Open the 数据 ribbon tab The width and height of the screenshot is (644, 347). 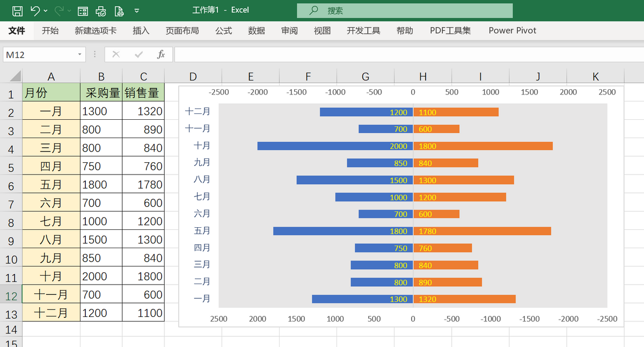coord(257,31)
